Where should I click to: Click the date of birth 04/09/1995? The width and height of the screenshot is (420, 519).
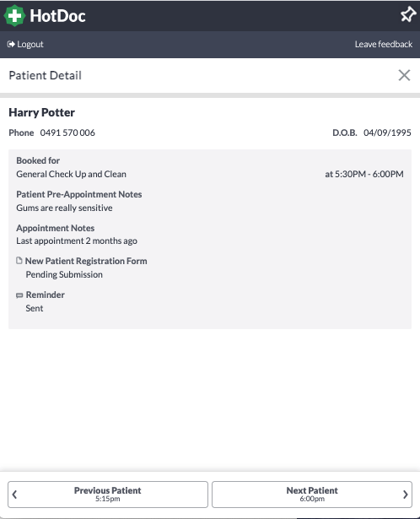[387, 132]
